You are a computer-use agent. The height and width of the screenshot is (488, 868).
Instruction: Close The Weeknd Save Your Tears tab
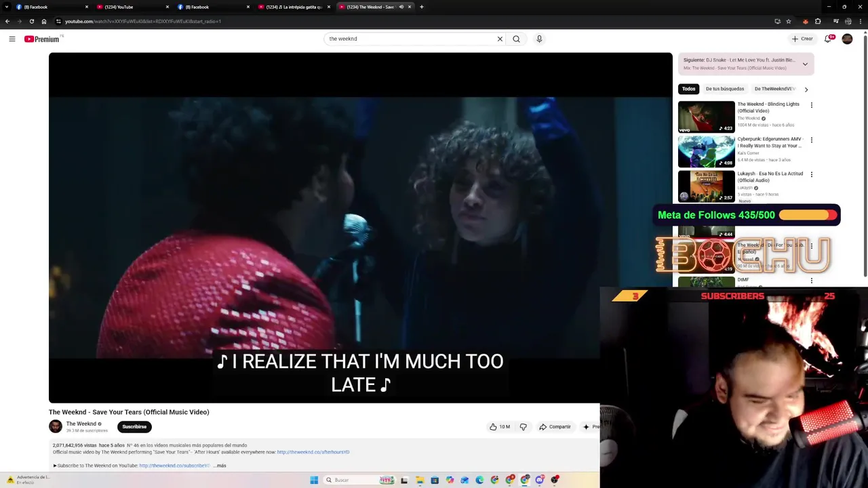point(410,7)
